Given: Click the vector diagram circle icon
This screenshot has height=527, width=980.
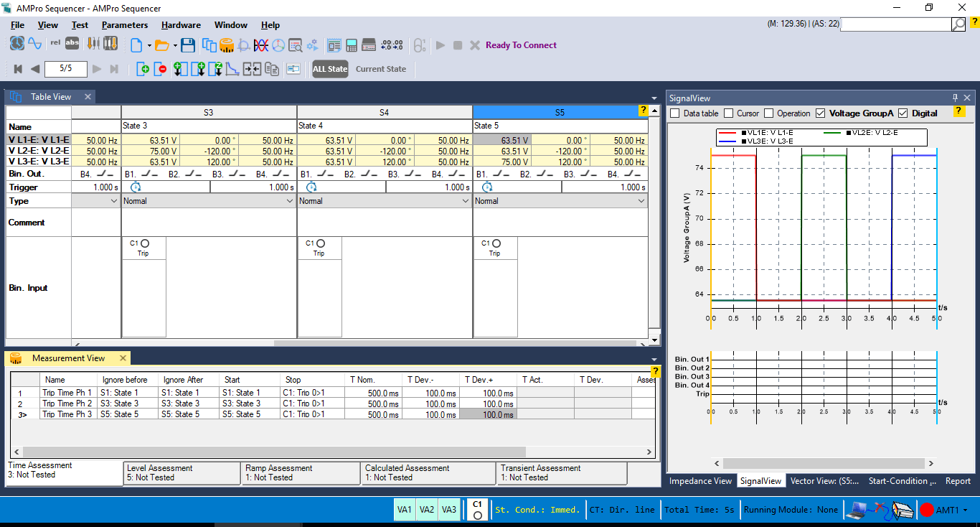Looking at the screenshot, I should 278,45.
